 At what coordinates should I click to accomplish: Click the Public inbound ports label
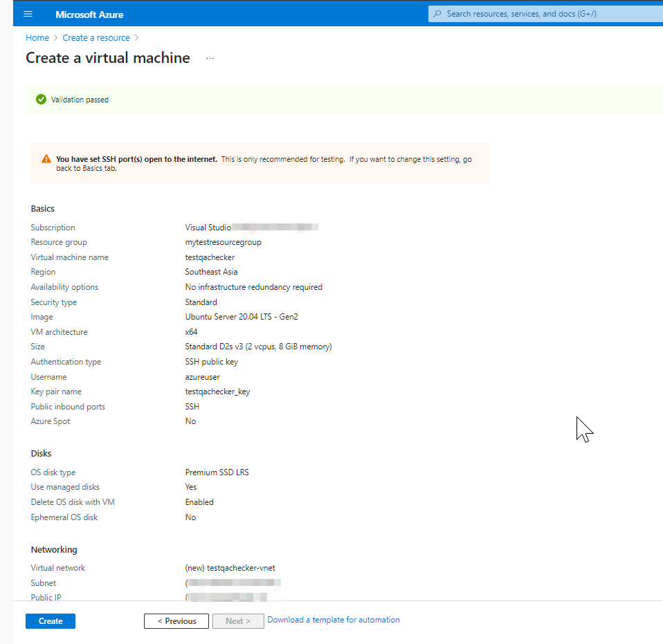click(68, 407)
